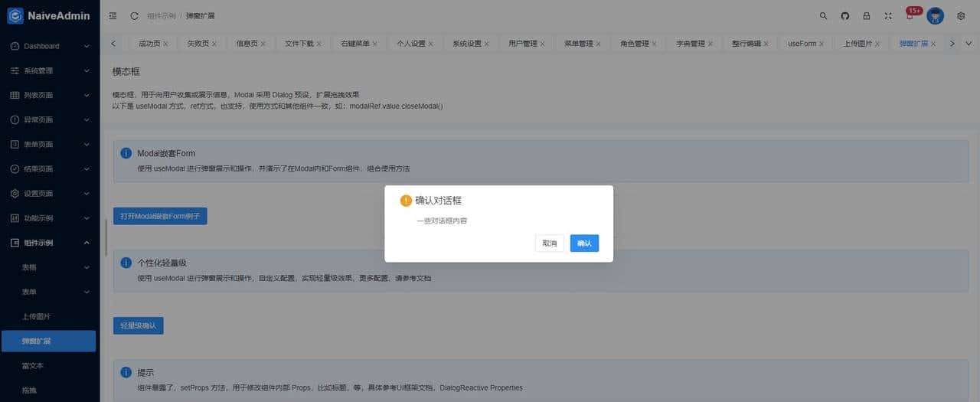
Task: Open the tab options dropdown chevron
Action: click(969, 44)
